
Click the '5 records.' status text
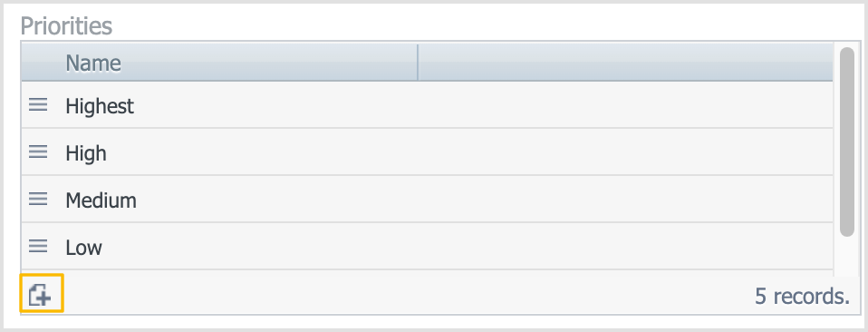(802, 297)
